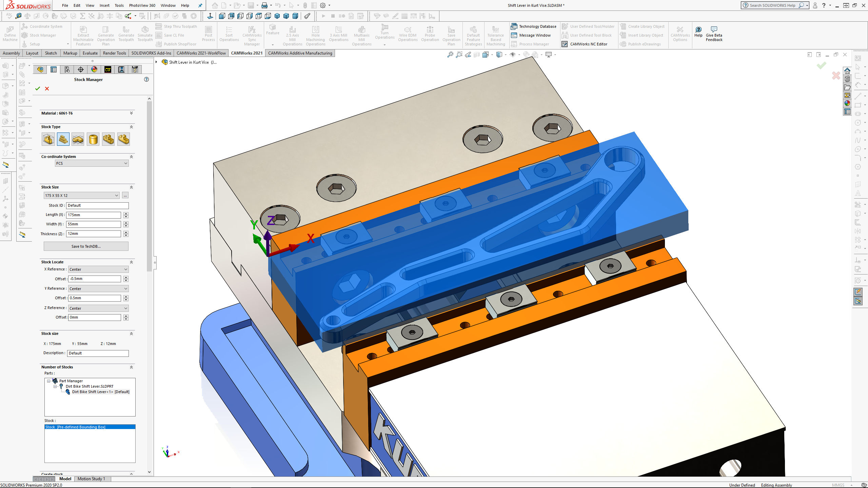Select Simulate Toolpath in the ribbon

click(x=145, y=34)
